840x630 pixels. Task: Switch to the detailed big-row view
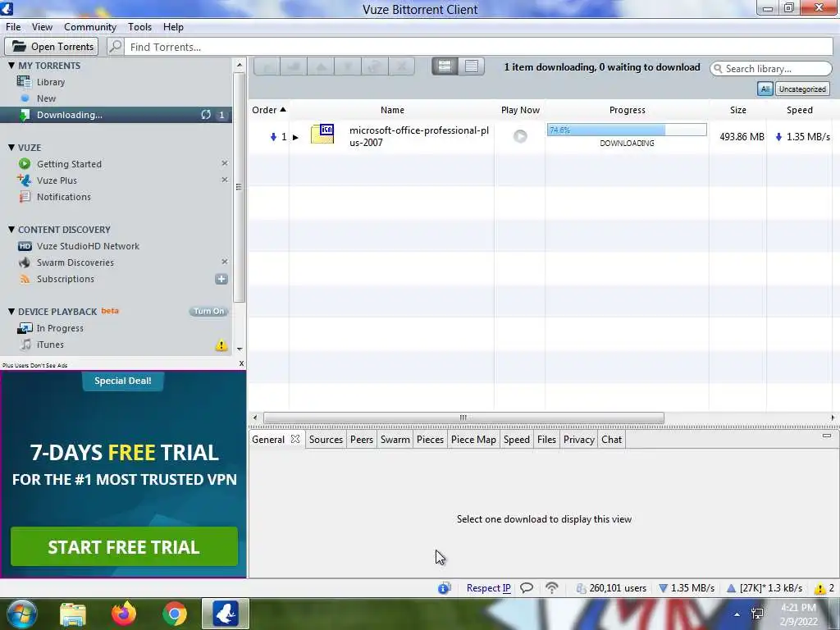(445, 66)
